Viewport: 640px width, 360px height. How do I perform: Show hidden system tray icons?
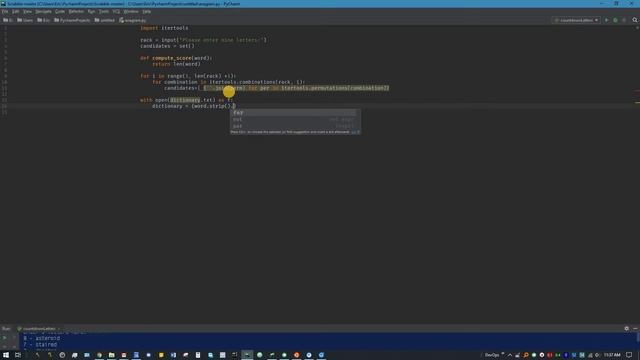click(x=510, y=355)
